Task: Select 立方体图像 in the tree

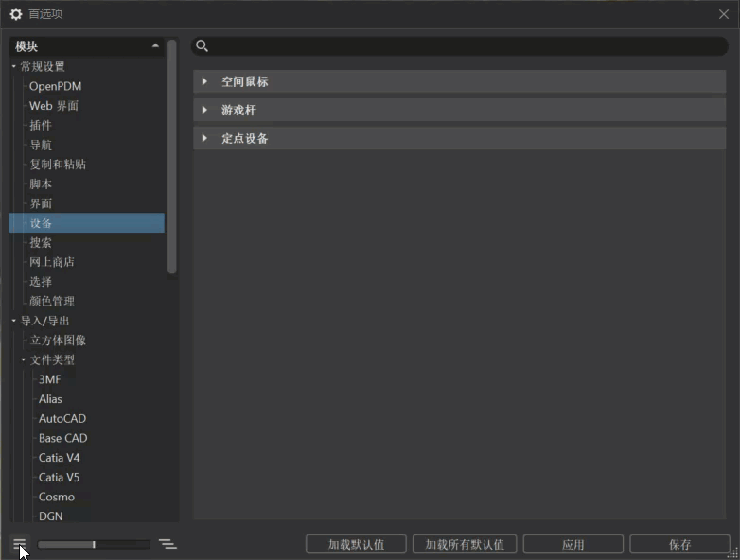Action: point(58,341)
